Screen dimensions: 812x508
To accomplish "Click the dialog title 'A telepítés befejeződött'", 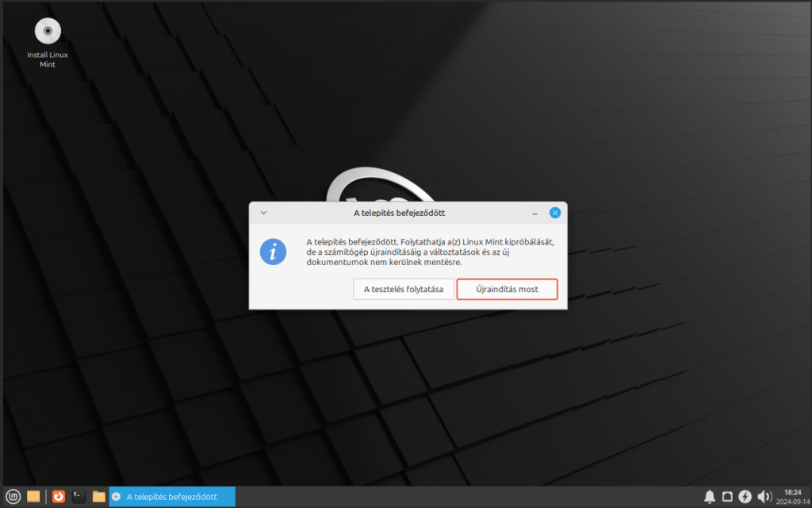I will pyautogui.click(x=400, y=213).
